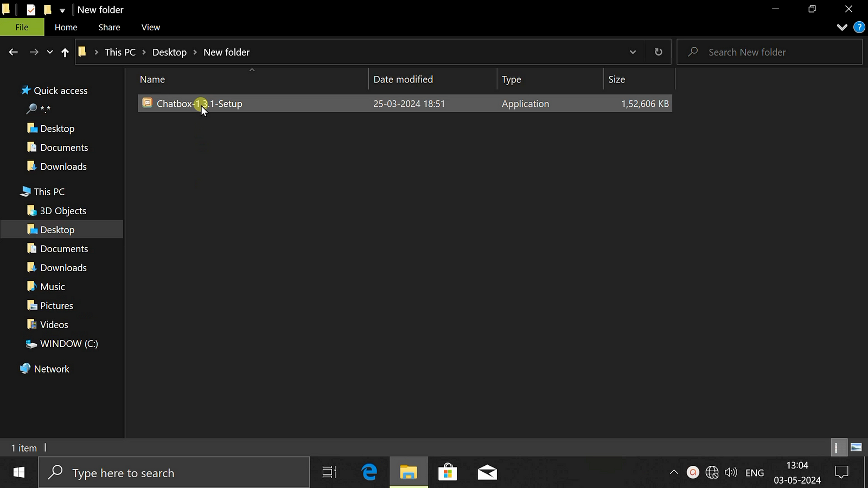Viewport: 868px width, 488px height.
Task: Open the Help question mark icon
Action: coord(859,27)
